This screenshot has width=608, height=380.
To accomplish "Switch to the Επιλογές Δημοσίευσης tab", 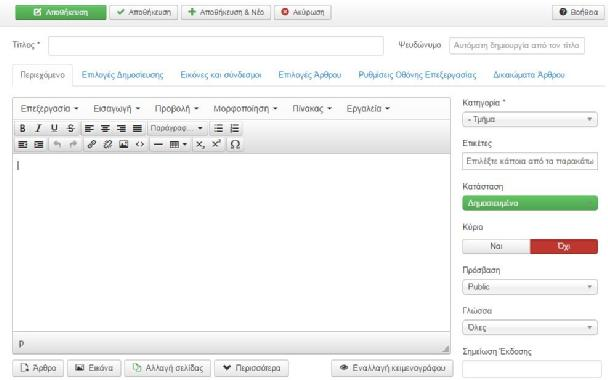I will pyautogui.click(x=123, y=75).
